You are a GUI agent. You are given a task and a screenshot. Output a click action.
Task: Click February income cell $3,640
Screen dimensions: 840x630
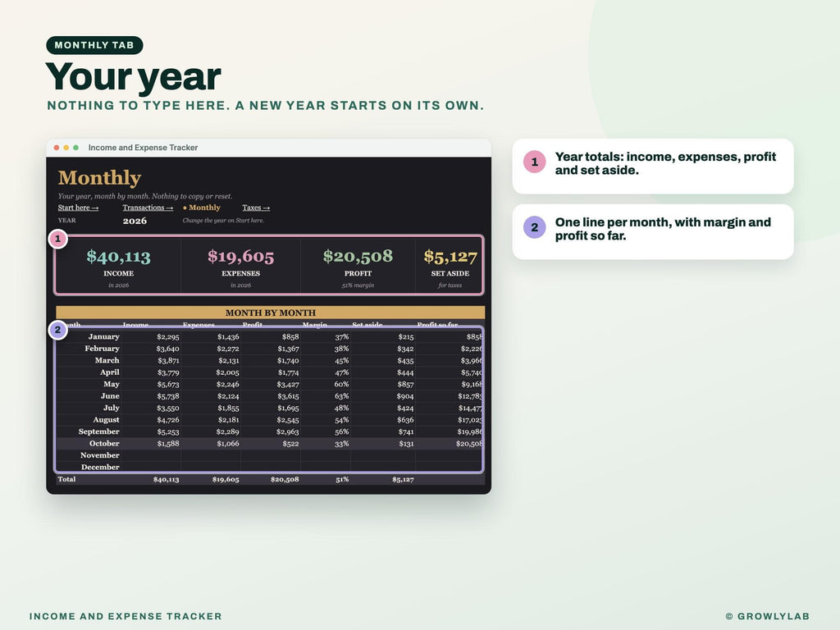click(167, 349)
